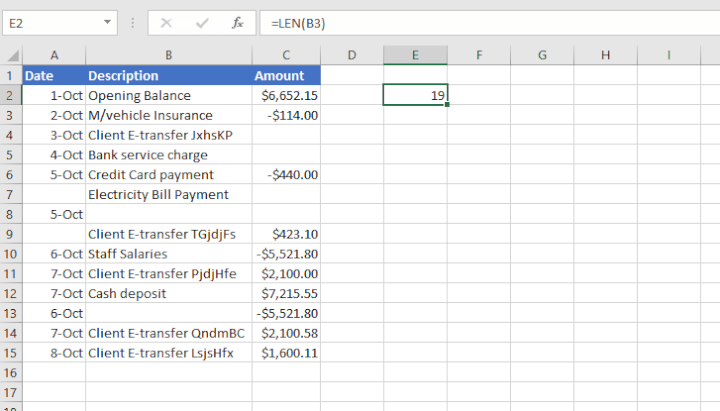Click the Name Box showing E2
Viewport: 720px width, 411px height.
(x=50, y=22)
